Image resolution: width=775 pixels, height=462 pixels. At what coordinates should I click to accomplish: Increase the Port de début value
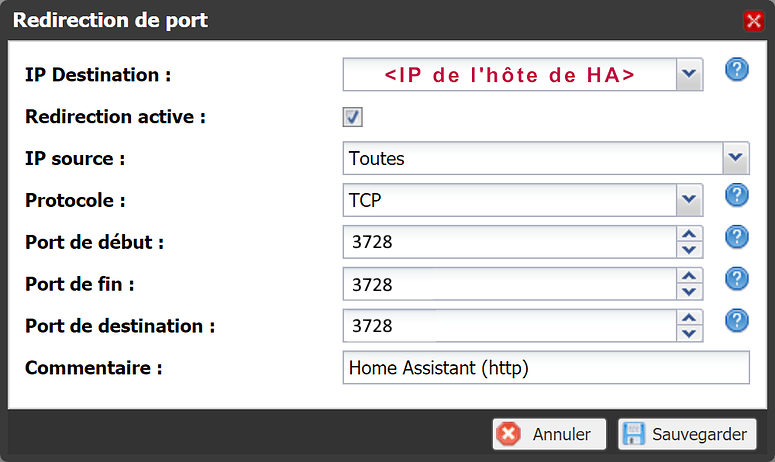pyautogui.click(x=689, y=235)
